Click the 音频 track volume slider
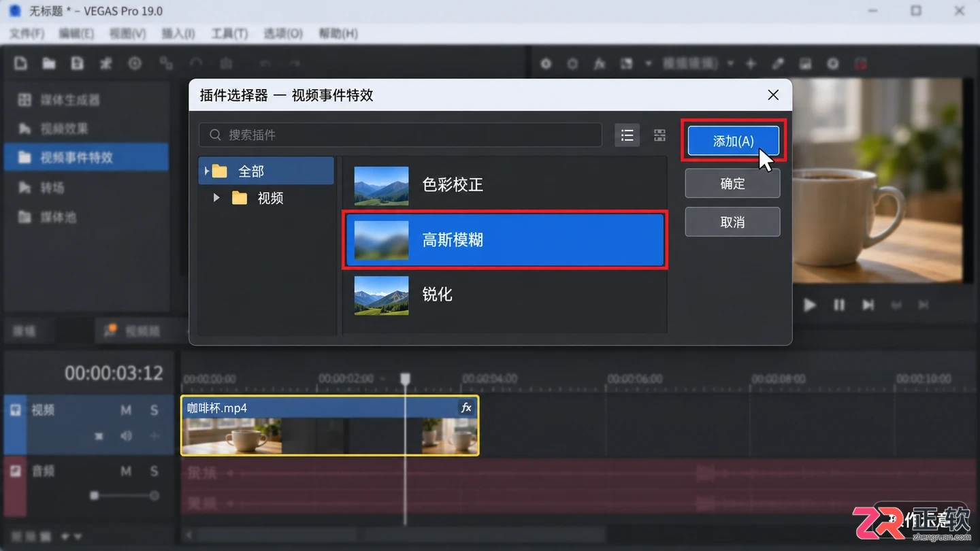This screenshot has height=551, width=980. [125, 496]
